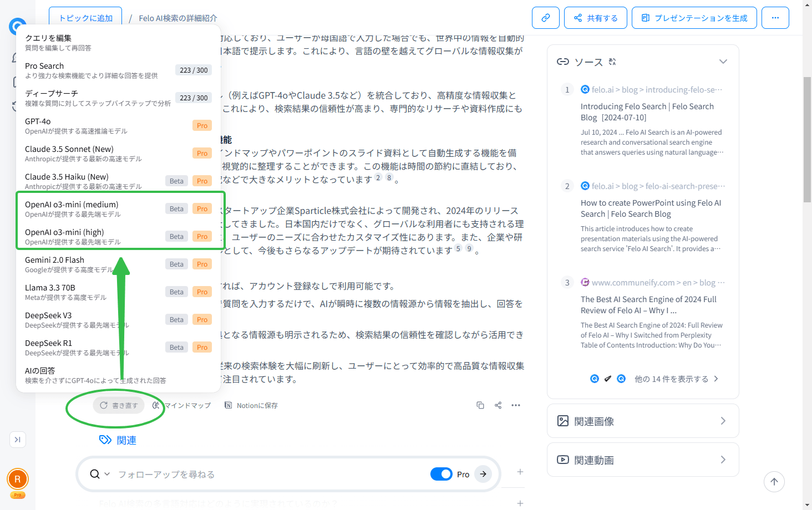
Task: Select Claude 3.5 Haiku (New) model
Action: 118,181
